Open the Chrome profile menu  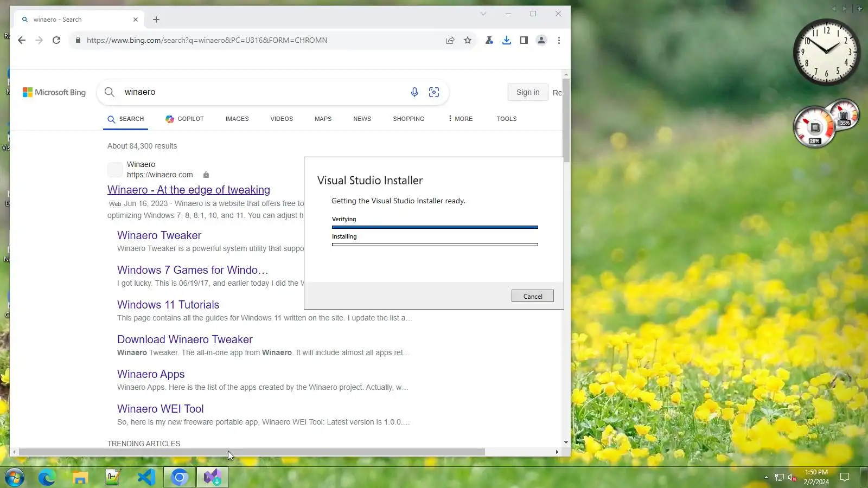[541, 40]
